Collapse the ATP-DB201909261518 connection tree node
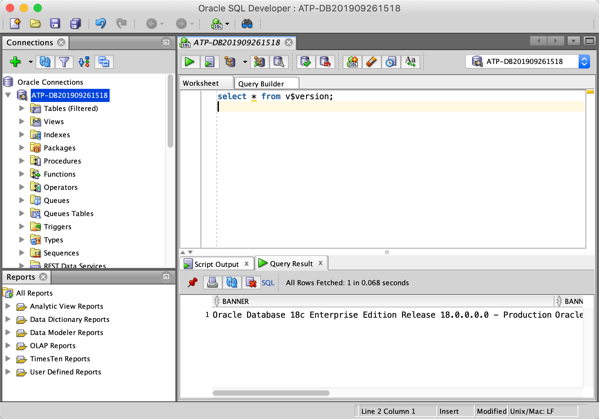599x419 pixels. click(x=8, y=95)
